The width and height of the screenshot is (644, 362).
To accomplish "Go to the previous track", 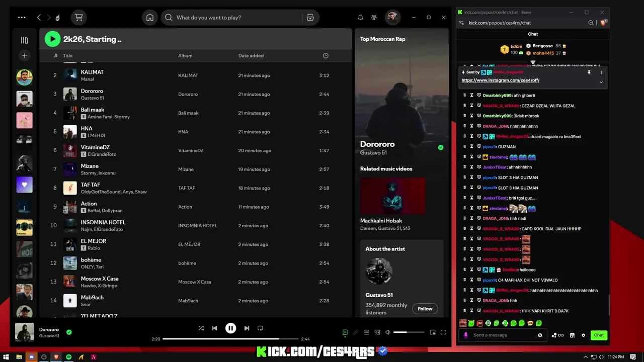I will [214, 328].
